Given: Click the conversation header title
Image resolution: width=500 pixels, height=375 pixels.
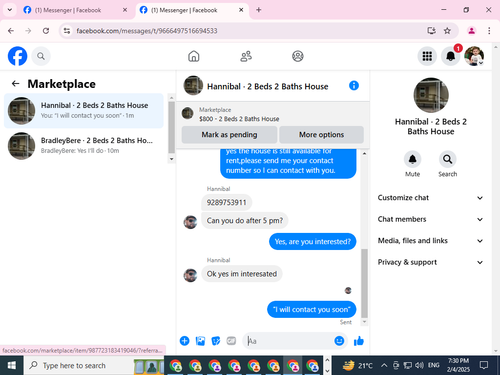Looking at the screenshot, I should point(267,86).
